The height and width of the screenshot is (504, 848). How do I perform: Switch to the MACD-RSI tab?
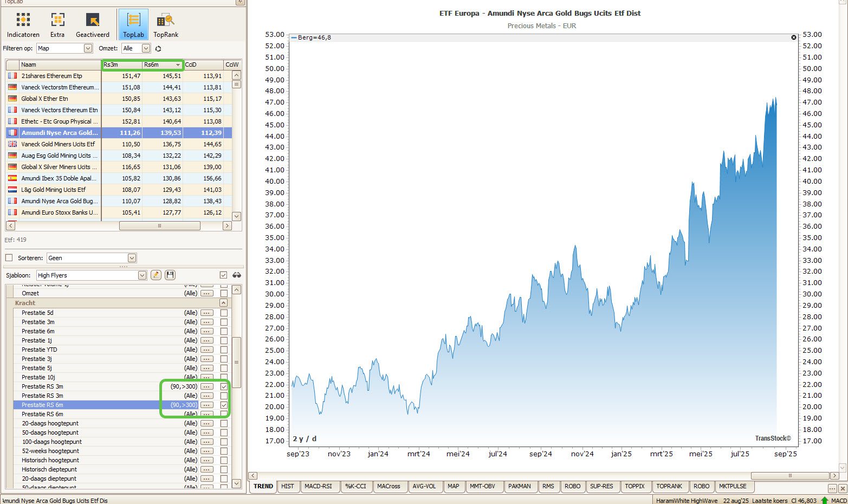(x=320, y=487)
